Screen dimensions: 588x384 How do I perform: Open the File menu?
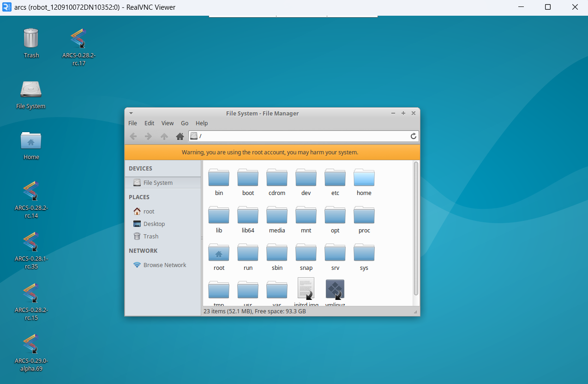[x=132, y=123]
